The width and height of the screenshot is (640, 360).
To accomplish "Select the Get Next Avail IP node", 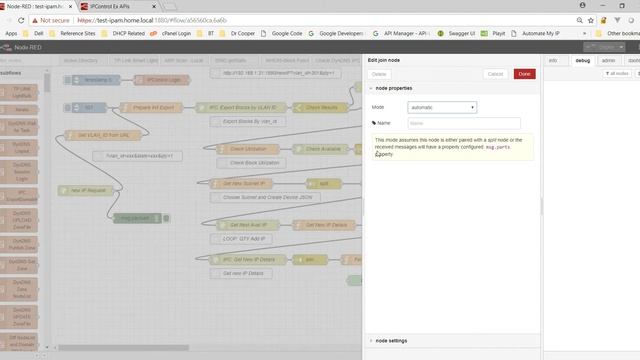I will click(248, 225).
